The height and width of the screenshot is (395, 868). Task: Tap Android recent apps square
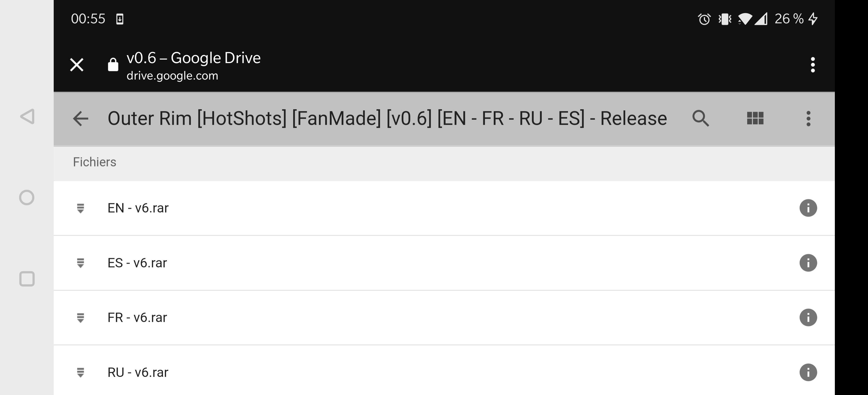[27, 279]
